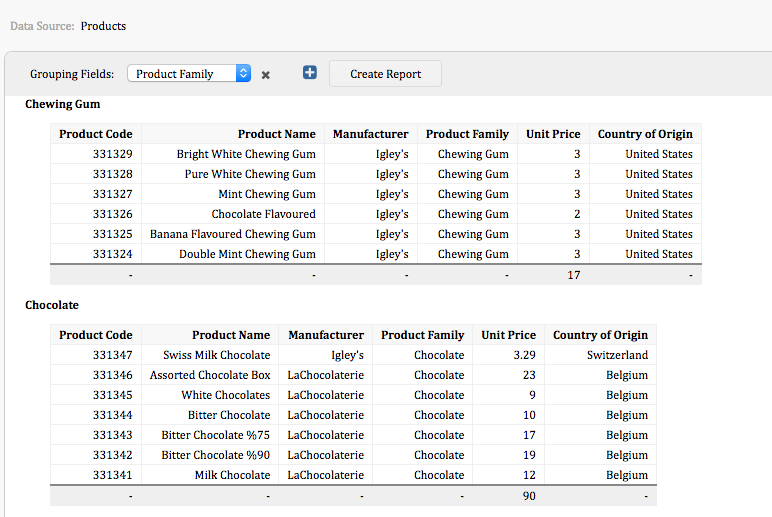Click the Bitter Chocolate %90 cell
The image size is (772, 517).
(216, 455)
